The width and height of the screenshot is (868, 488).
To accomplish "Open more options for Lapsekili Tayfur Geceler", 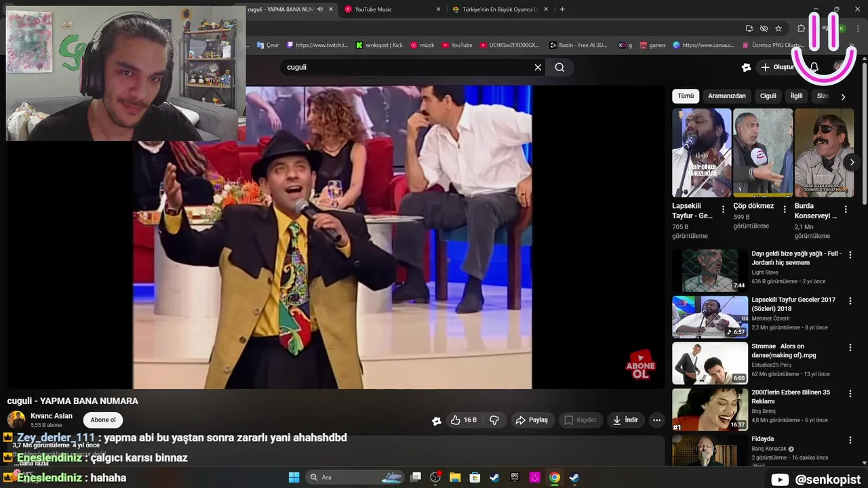I will [850, 301].
